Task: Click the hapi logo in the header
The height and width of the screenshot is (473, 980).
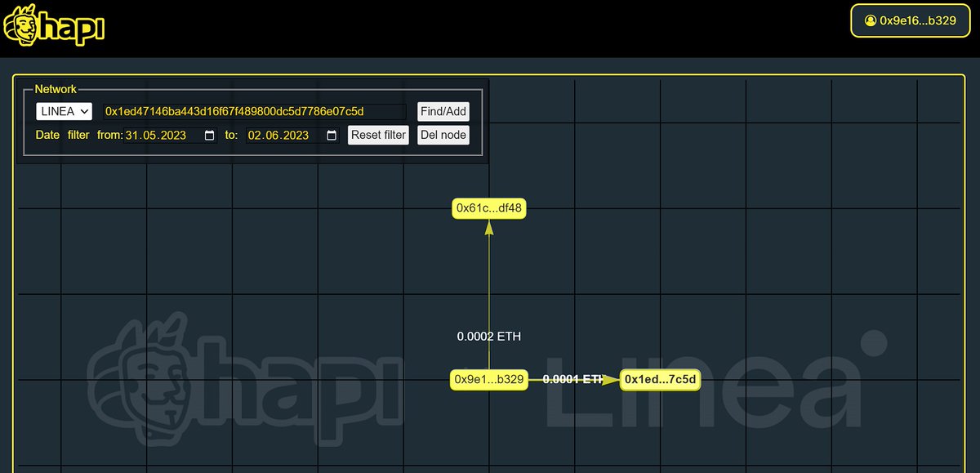Action: click(54, 25)
